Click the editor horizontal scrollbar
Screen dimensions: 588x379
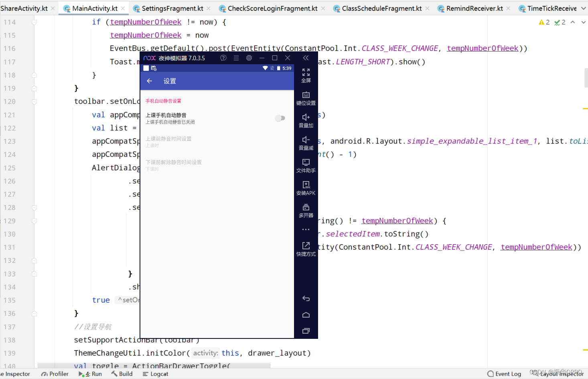click(154, 365)
